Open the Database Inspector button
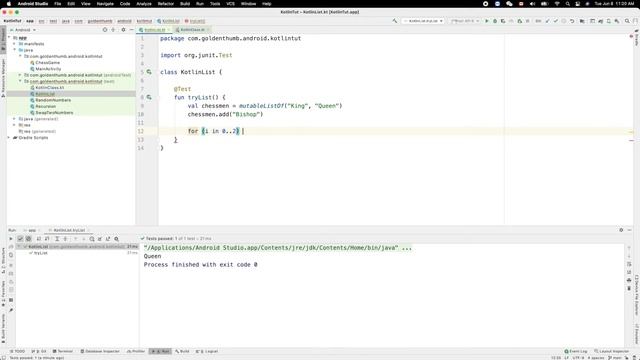This screenshot has height=360, width=640. [100, 351]
